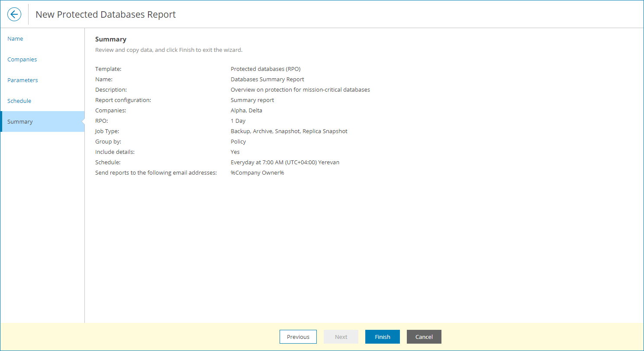Click the back arrow to exit the wizard
The height and width of the screenshot is (351, 644).
click(x=14, y=14)
